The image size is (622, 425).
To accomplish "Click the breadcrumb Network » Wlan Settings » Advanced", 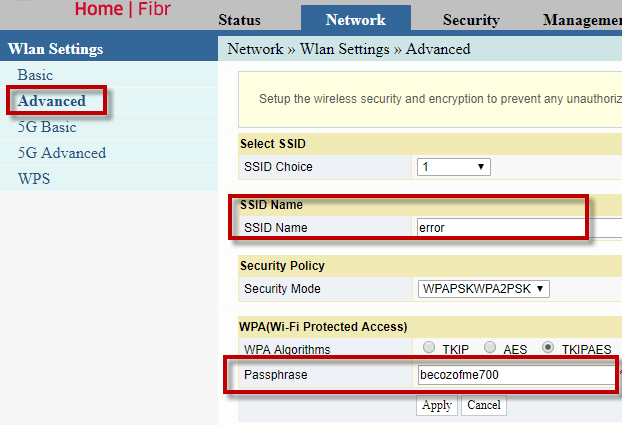I will click(x=349, y=49).
